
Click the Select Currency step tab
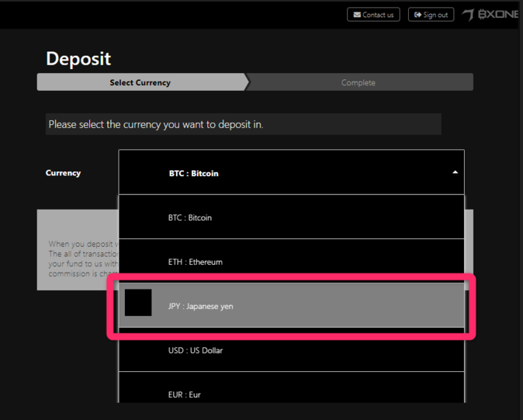[140, 82]
